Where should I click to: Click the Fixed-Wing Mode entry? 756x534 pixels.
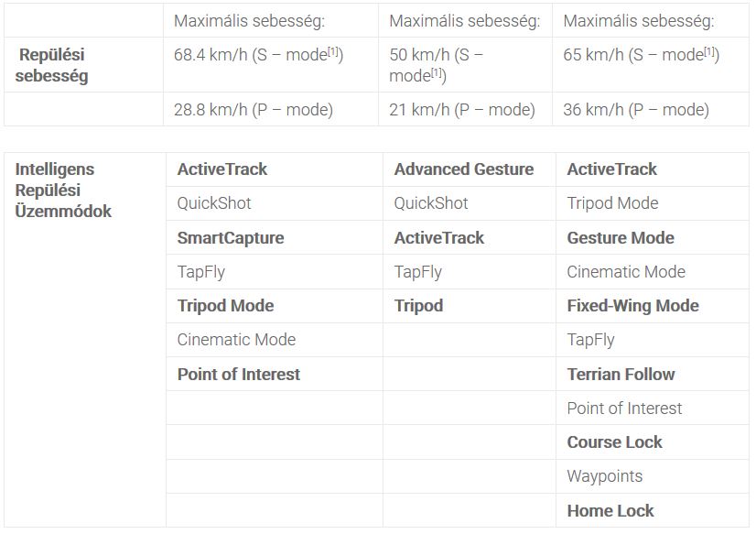click(x=632, y=306)
